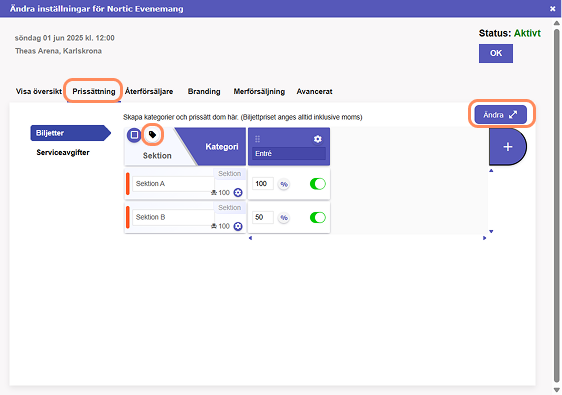Screen dimensions: 562x395
Task: Click the table scroll right arrow
Action: pos(485,238)
